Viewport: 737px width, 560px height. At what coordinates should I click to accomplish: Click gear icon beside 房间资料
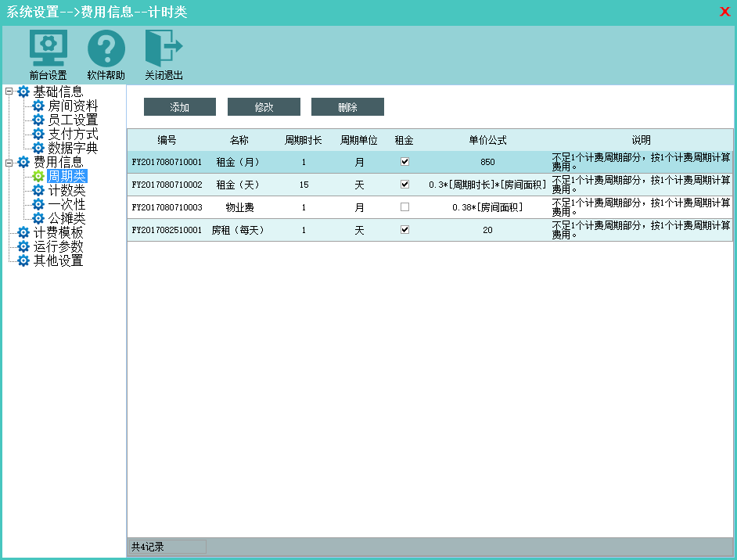(x=38, y=106)
